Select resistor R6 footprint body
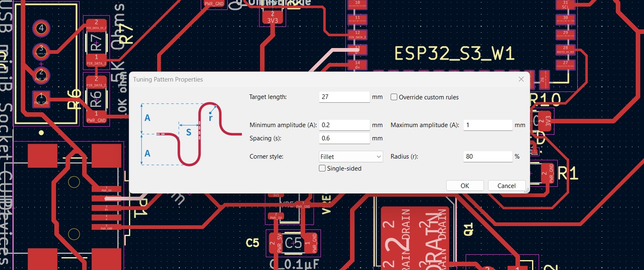 pyautogui.click(x=96, y=99)
